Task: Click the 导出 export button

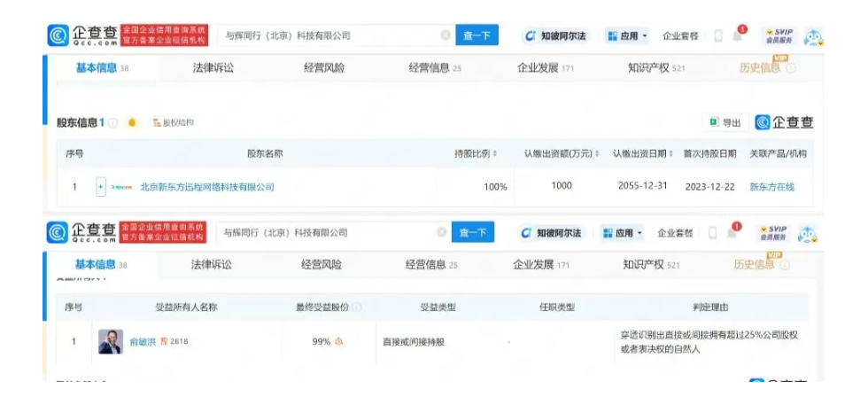Action: [725, 122]
